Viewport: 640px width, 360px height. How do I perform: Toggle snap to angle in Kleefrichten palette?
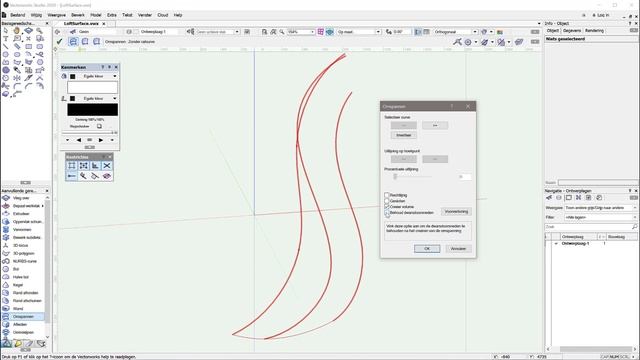pos(95,165)
